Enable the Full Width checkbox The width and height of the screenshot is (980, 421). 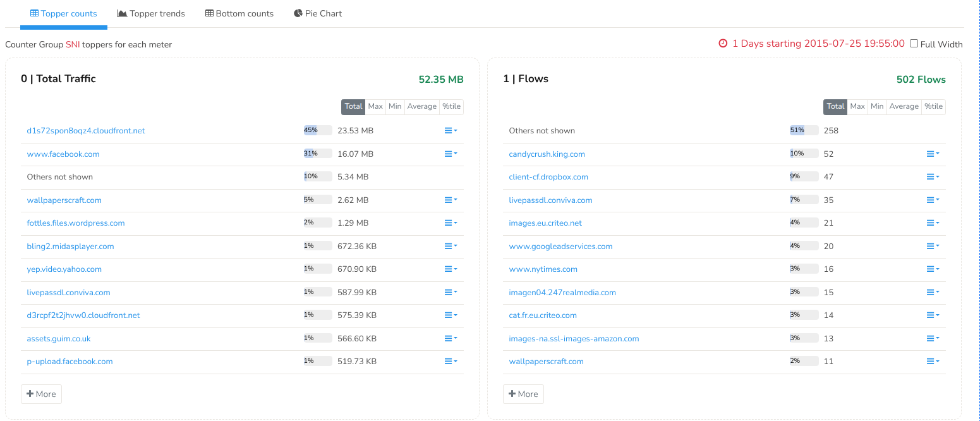pyautogui.click(x=913, y=44)
